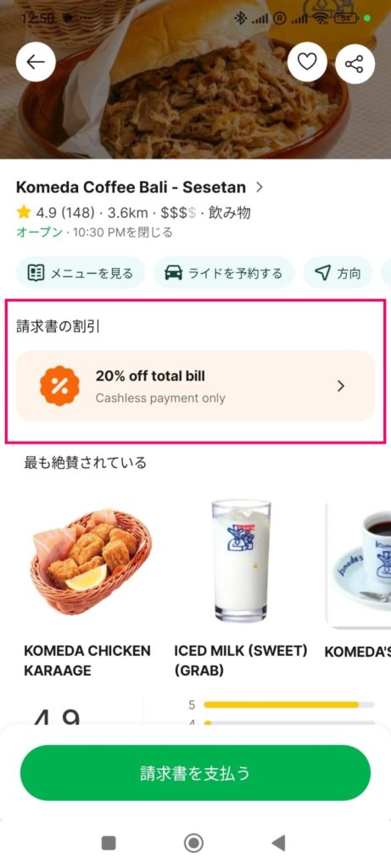The height and width of the screenshot is (868, 391).
Task: Select the ライドを予約する chip
Action: (224, 273)
